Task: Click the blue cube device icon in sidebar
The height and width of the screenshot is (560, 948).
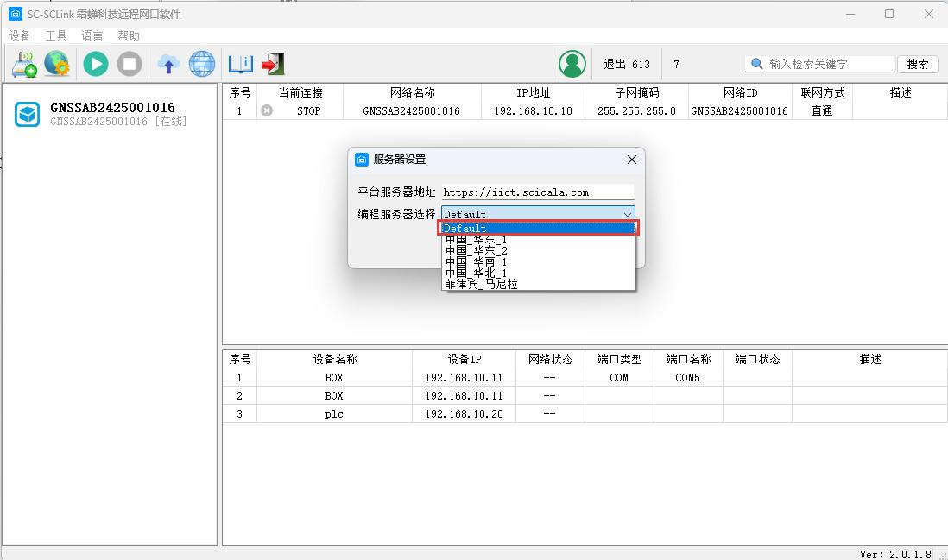Action: coord(28,114)
